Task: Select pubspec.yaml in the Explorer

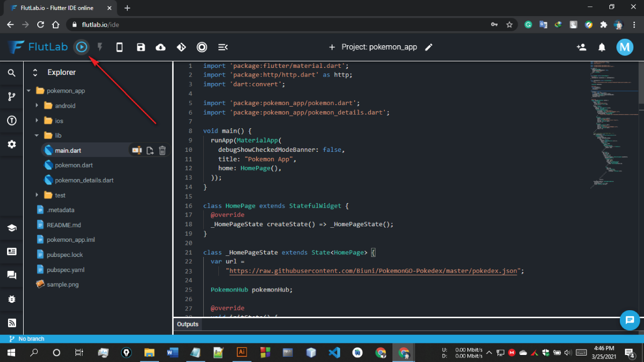Action: coord(64,269)
